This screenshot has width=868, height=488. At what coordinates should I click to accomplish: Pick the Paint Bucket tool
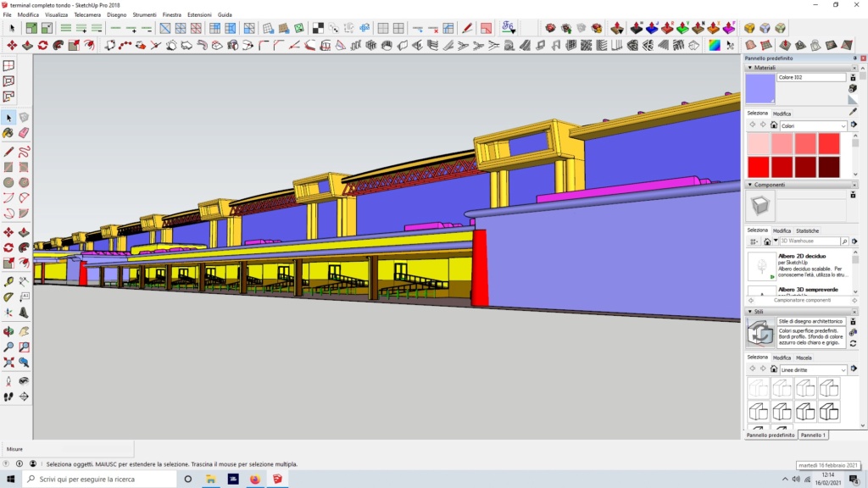[8, 133]
